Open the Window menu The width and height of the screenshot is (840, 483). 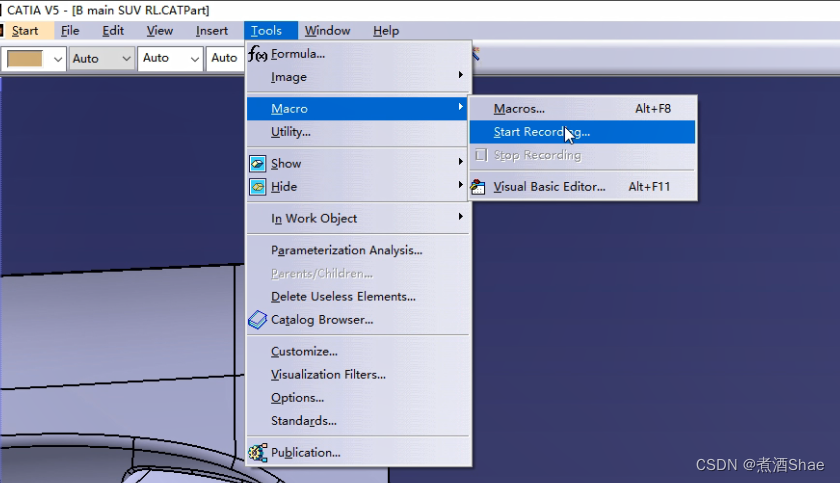pos(327,31)
